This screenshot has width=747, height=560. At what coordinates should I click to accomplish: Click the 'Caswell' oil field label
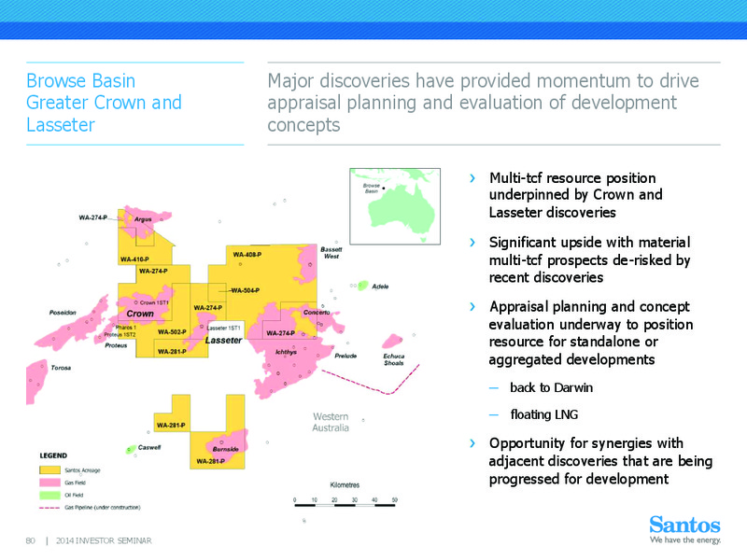149,448
